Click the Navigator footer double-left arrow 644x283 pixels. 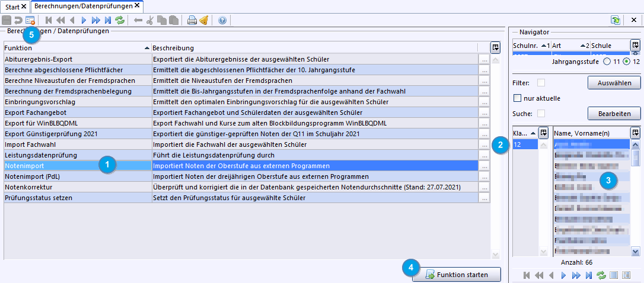point(538,275)
